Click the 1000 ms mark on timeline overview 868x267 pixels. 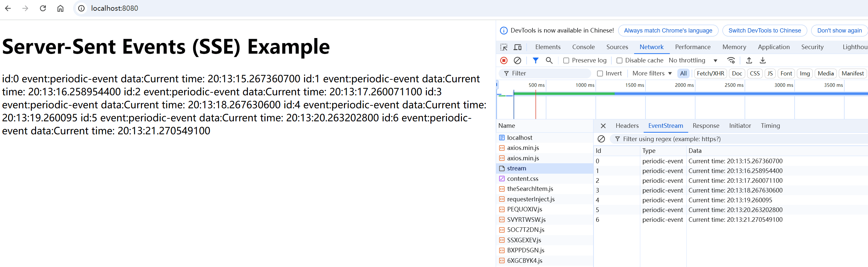pyautogui.click(x=585, y=85)
